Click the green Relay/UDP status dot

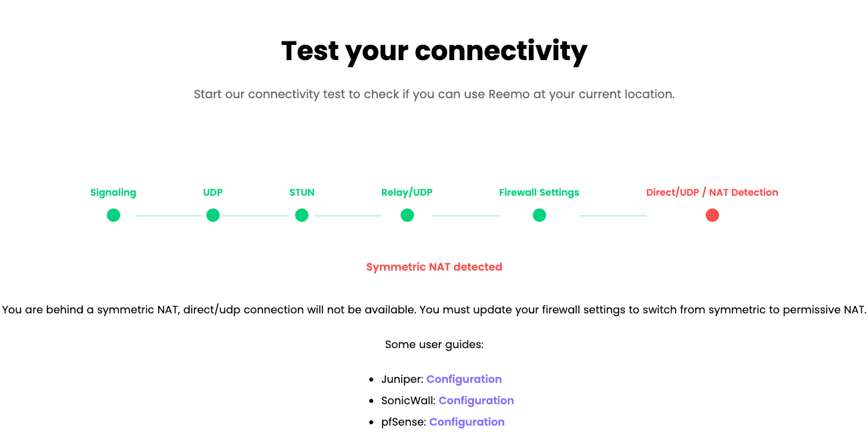(407, 215)
